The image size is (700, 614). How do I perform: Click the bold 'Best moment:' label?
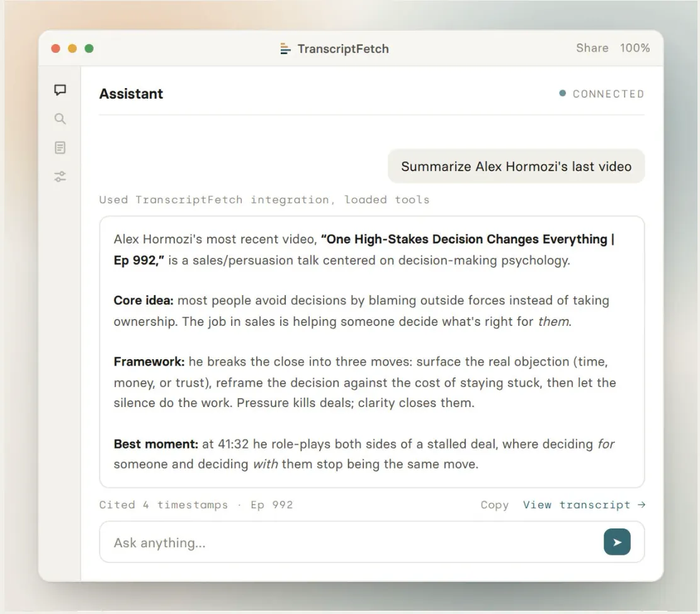(156, 444)
